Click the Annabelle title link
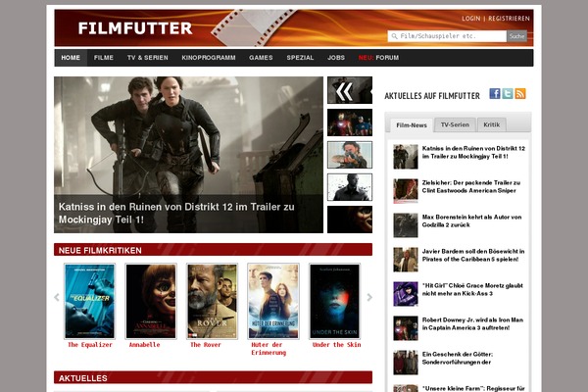This screenshot has width=588, height=392. click(144, 345)
